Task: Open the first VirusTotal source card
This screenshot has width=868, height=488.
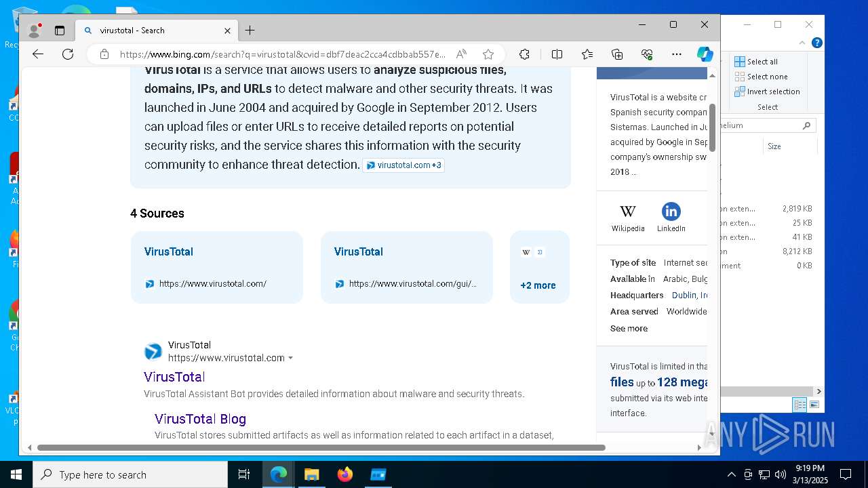Action: (217, 267)
